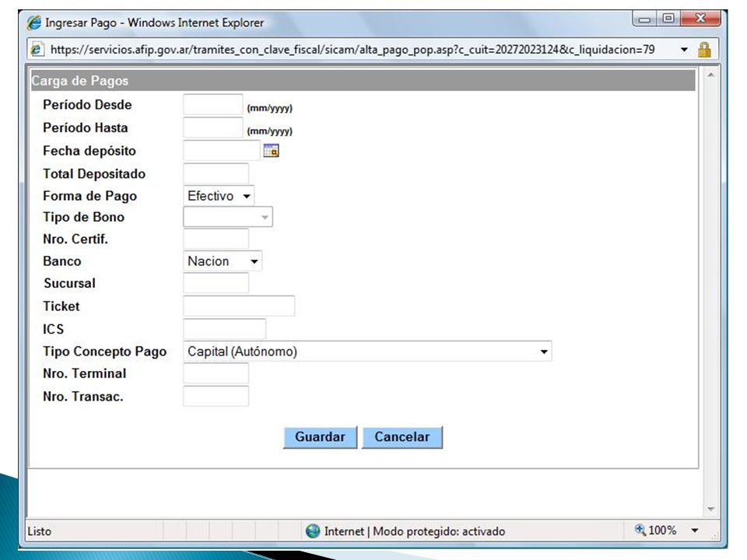The image size is (747, 560).
Task: Expand the Tipo Concepto Pago dropdown
Action: (x=367, y=352)
